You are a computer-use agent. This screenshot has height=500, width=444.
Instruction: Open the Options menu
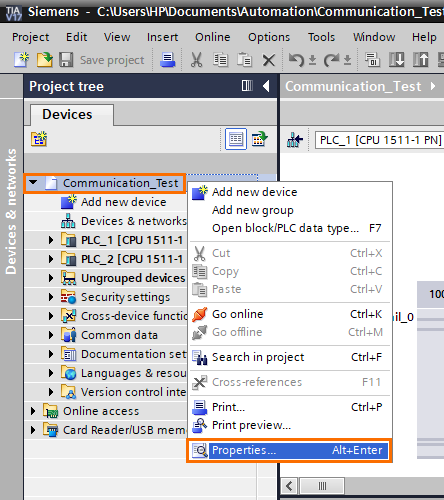269,37
